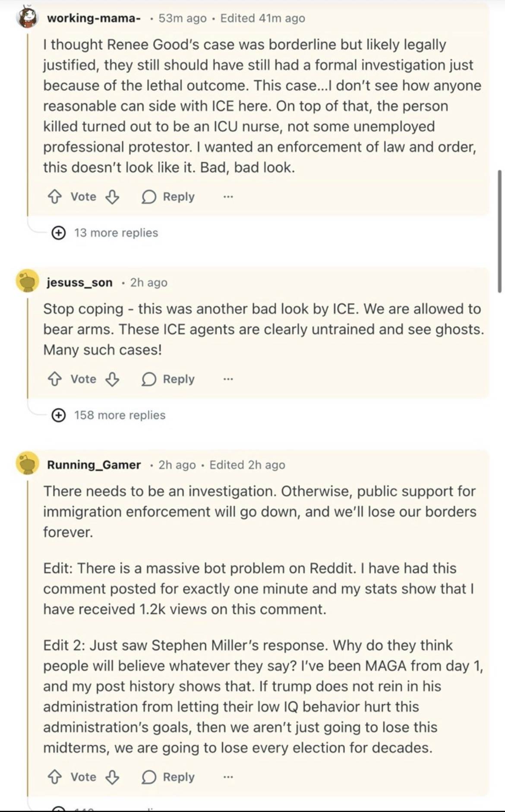Reply to Running_Gamer's comment
The image size is (505, 812).
(169, 777)
